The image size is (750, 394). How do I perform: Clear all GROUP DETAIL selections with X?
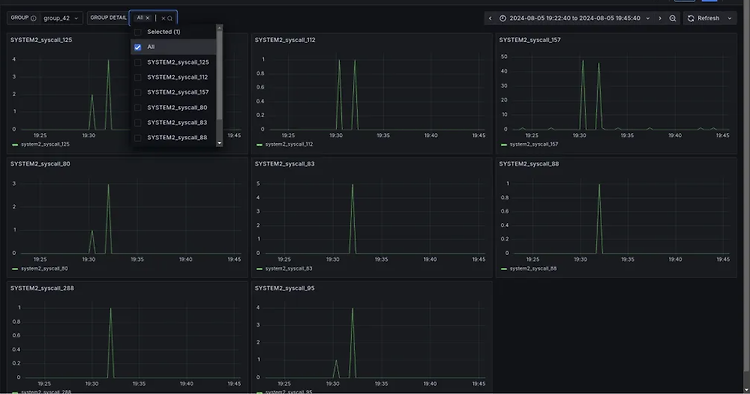(163, 18)
